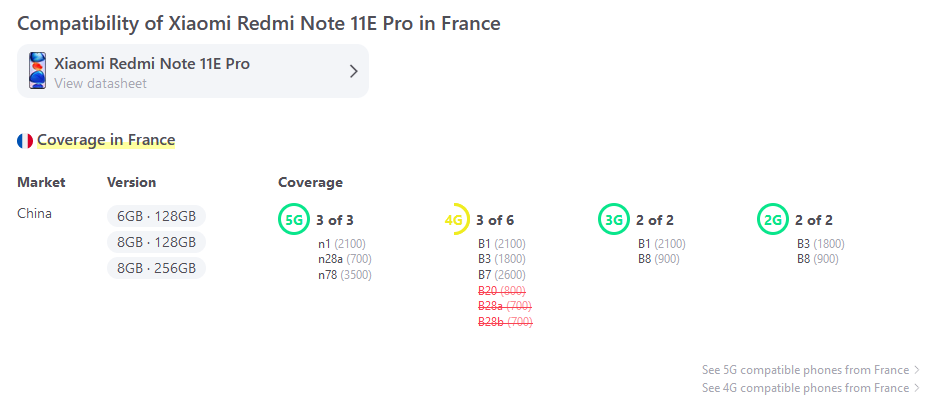This screenshot has width=947, height=405.
Task: Click the Redmi Note 11E Pro phone thumbnail
Action: 37,71
